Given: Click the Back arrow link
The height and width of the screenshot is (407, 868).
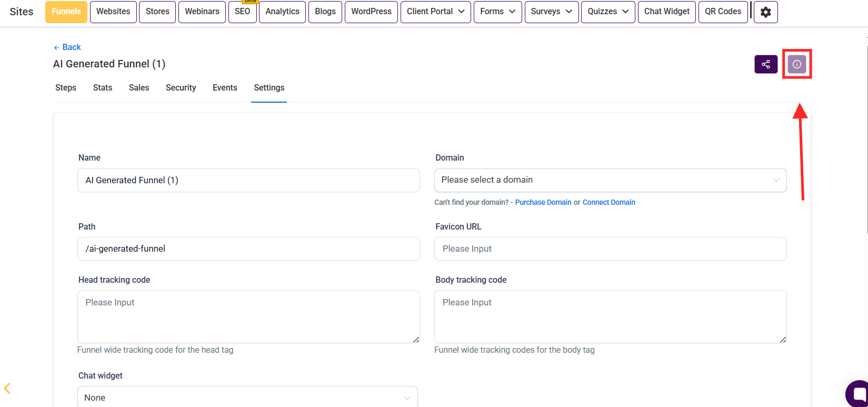Looking at the screenshot, I should (67, 47).
